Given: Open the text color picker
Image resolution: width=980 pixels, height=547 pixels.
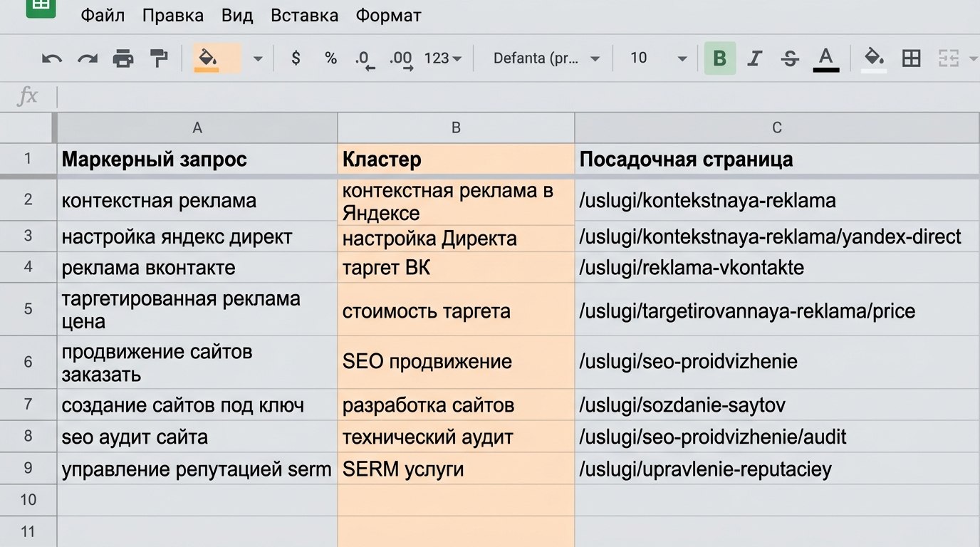Looking at the screenshot, I should tap(825, 59).
